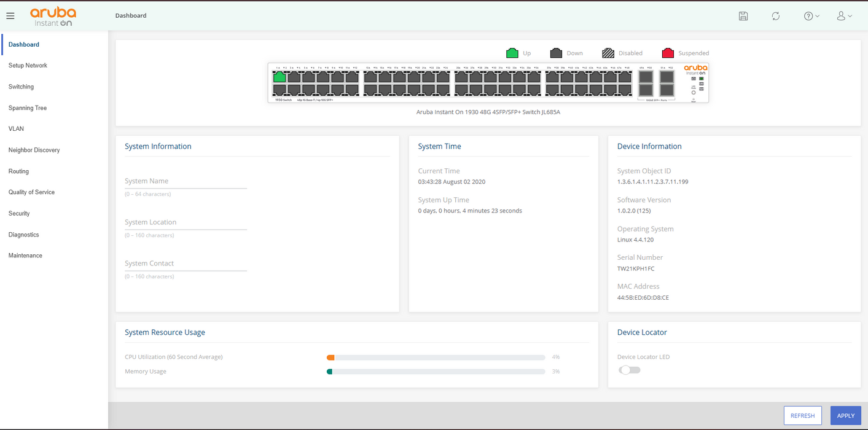868x430 pixels.
Task: Save configuration using the floppy disk icon
Action: [x=743, y=16]
